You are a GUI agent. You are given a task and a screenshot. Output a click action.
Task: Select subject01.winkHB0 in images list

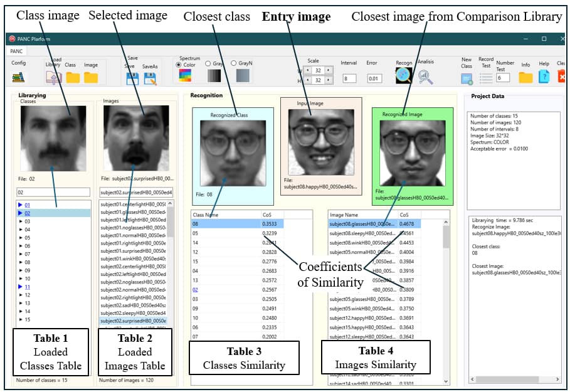click(133, 259)
